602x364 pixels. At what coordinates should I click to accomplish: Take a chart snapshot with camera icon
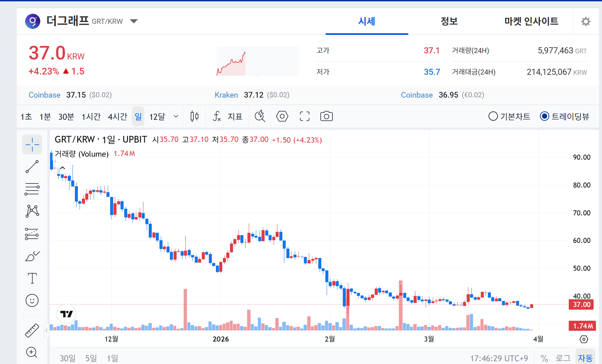326,116
